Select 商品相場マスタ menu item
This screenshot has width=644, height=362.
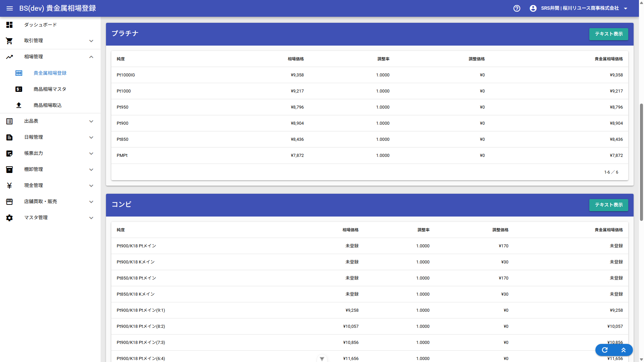point(50,89)
